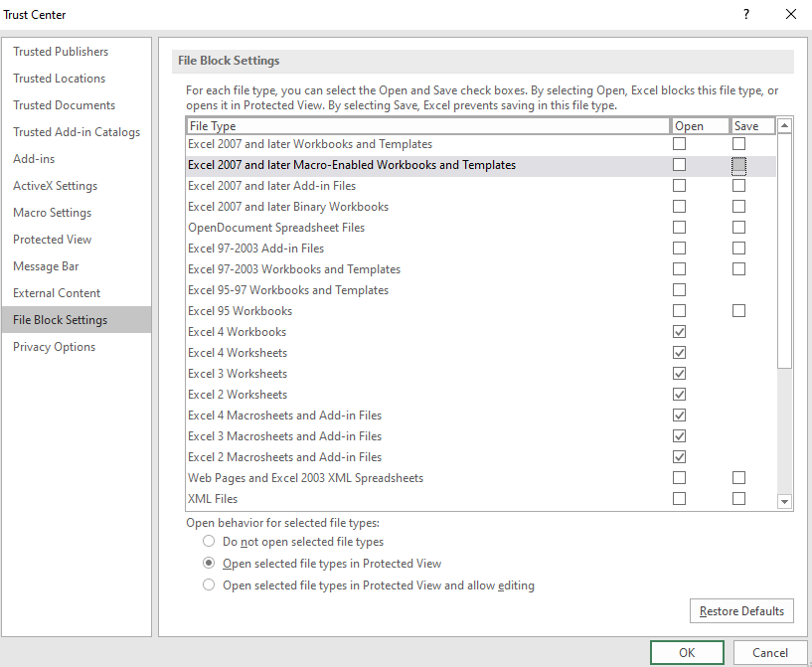
Task: Check Open for OpenDocument Spreadsheet Files
Action: point(679,228)
